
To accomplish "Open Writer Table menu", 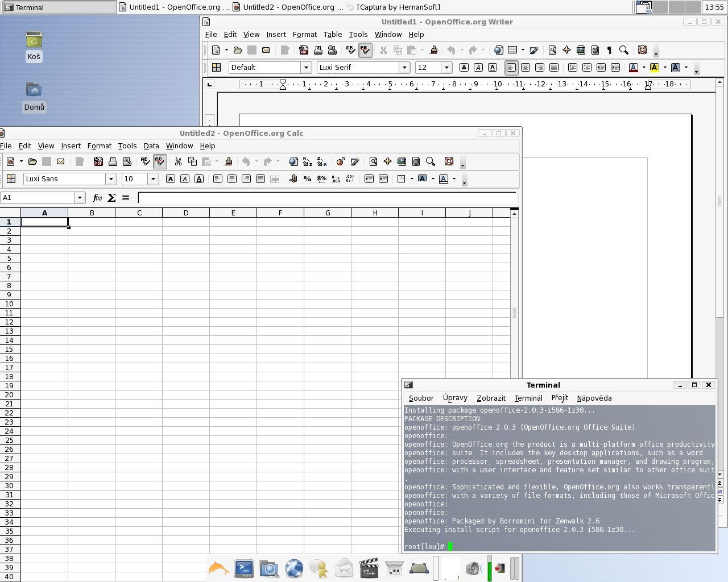I will [333, 34].
